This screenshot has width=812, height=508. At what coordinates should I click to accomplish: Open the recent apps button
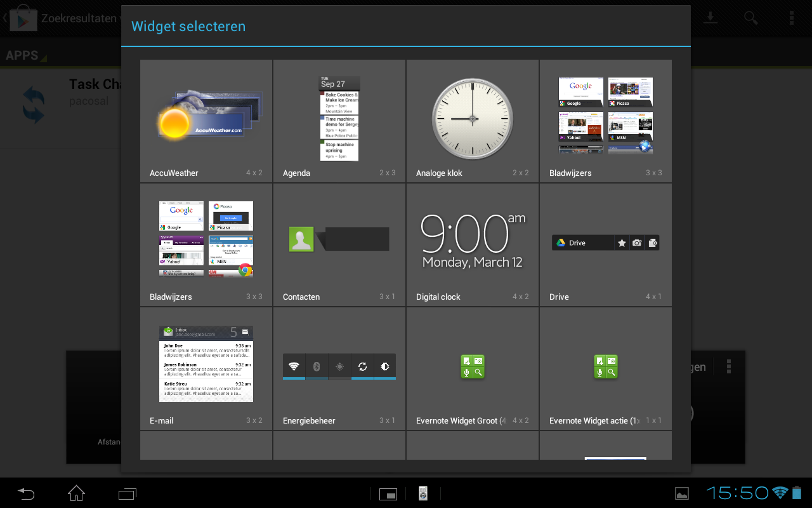tap(128, 493)
